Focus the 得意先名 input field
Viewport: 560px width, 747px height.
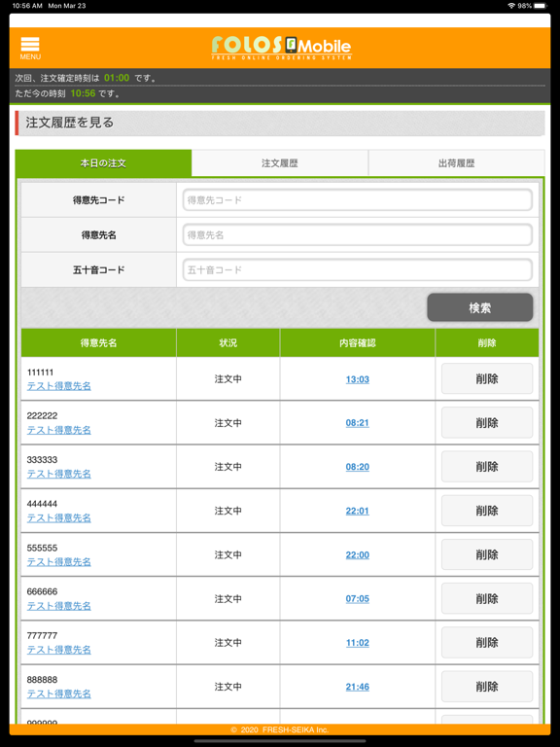(358, 234)
